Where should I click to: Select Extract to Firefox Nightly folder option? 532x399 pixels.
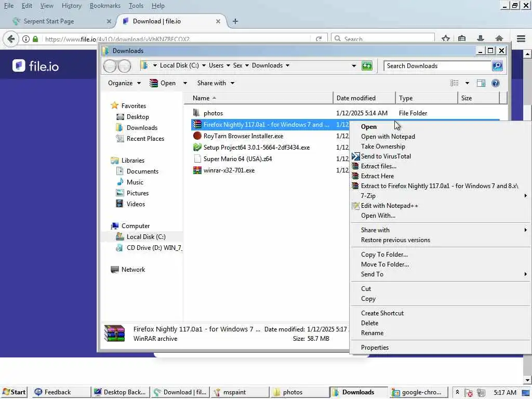coord(440,186)
